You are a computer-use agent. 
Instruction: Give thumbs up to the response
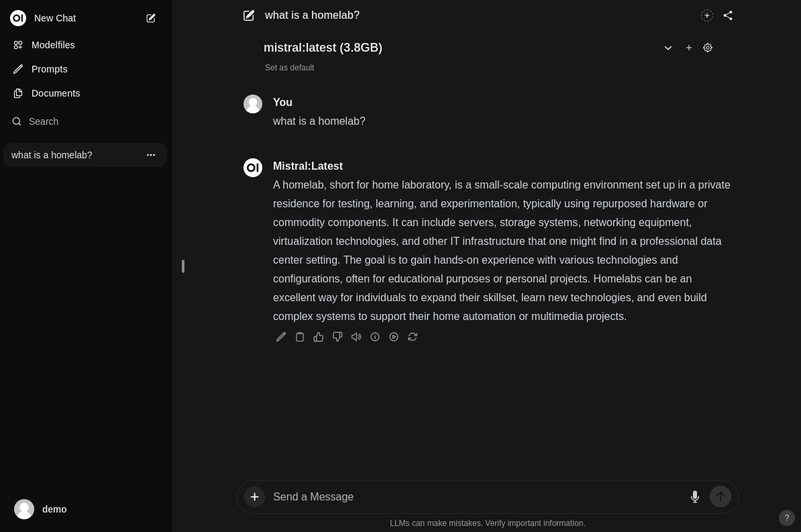tap(319, 337)
